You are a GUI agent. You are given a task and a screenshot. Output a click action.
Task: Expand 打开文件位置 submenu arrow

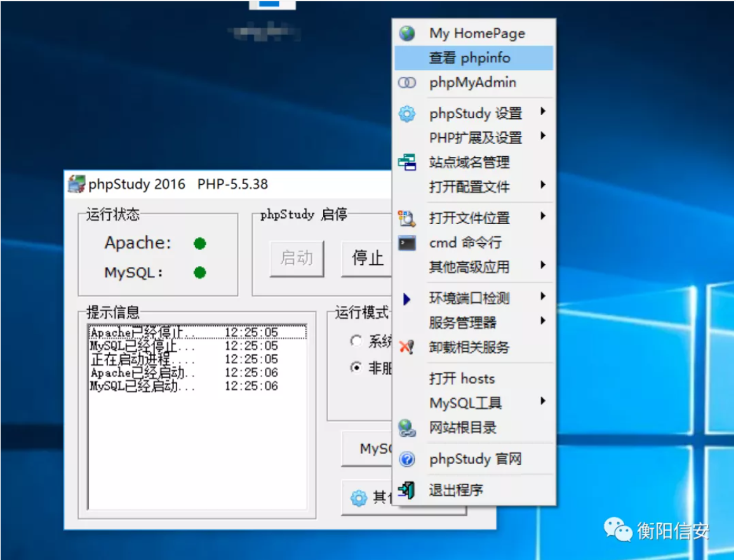pos(543,217)
